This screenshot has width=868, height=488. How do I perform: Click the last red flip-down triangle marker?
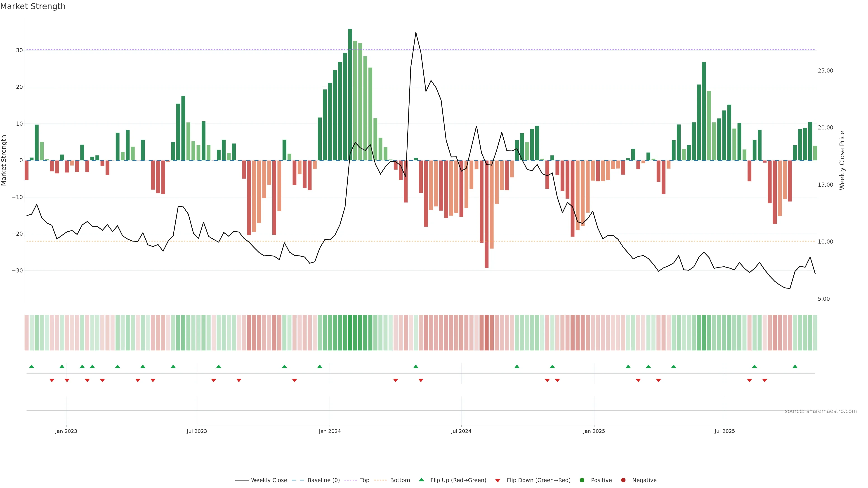click(x=764, y=380)
